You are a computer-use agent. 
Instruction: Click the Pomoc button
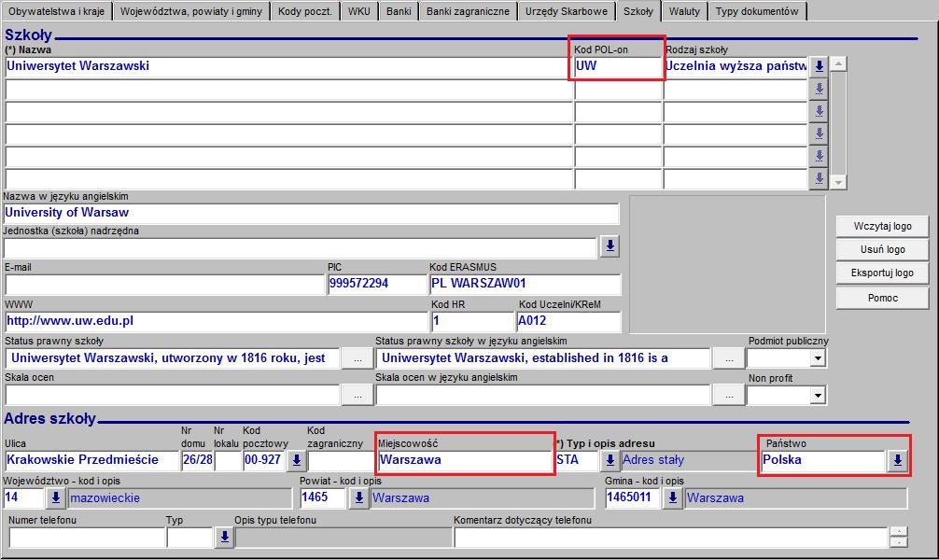(x=882, y=299)
